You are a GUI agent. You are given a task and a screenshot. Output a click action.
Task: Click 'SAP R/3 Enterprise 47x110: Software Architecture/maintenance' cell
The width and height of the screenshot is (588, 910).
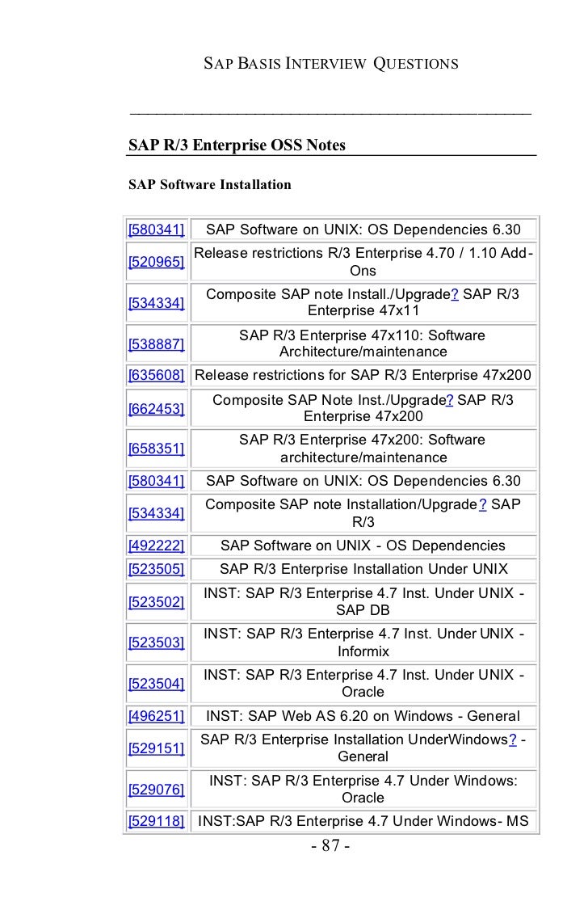click(363, 343)
